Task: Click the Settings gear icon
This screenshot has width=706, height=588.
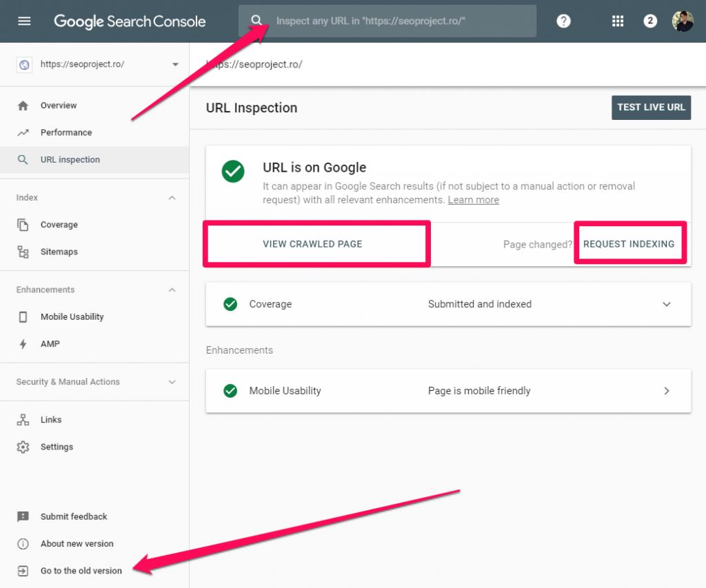Action: (x=23, y=447)
